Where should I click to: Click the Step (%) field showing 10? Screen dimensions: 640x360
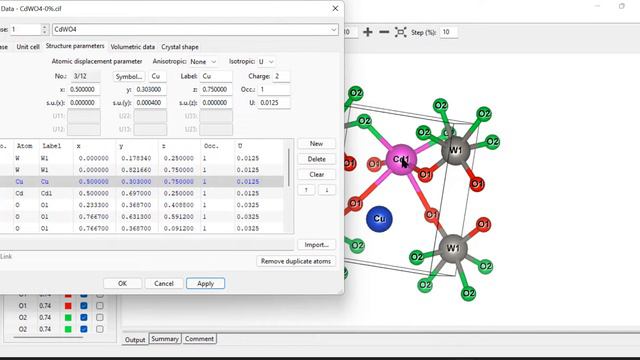coord(449,32)
